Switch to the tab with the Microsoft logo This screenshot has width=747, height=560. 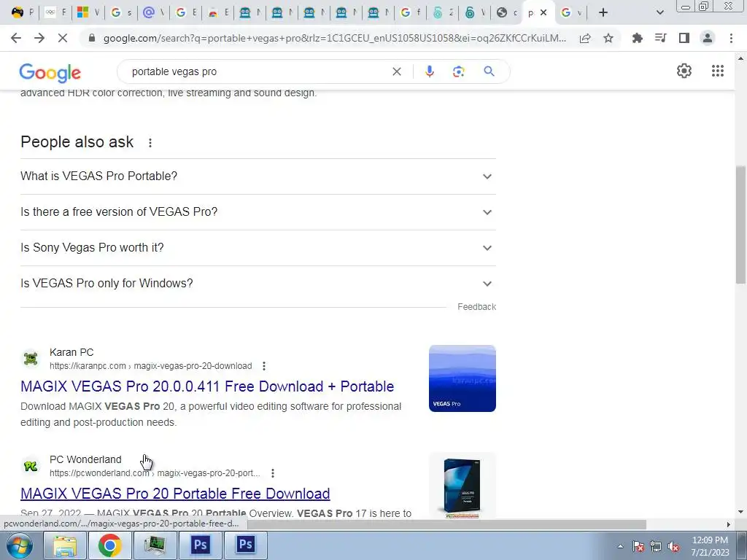click(88, 13)
